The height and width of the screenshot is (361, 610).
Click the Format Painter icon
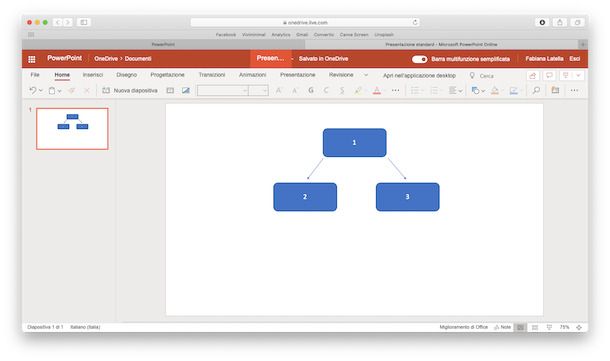coord(72,90)
